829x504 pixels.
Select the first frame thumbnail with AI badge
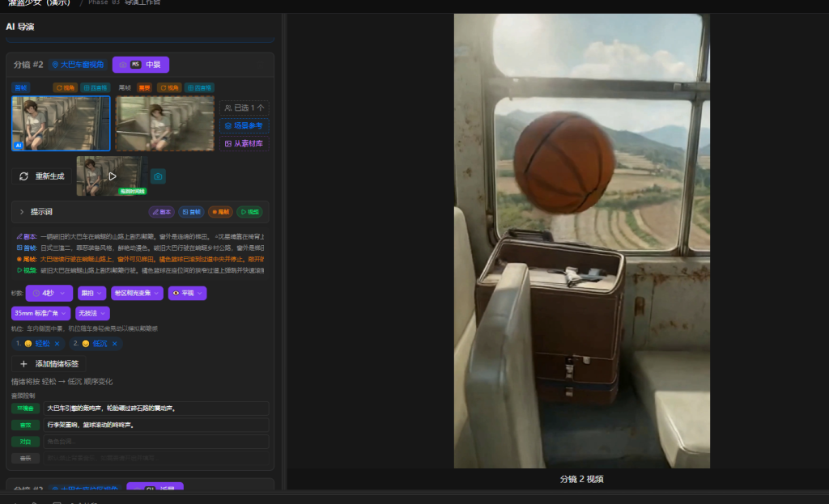[61, 124]
